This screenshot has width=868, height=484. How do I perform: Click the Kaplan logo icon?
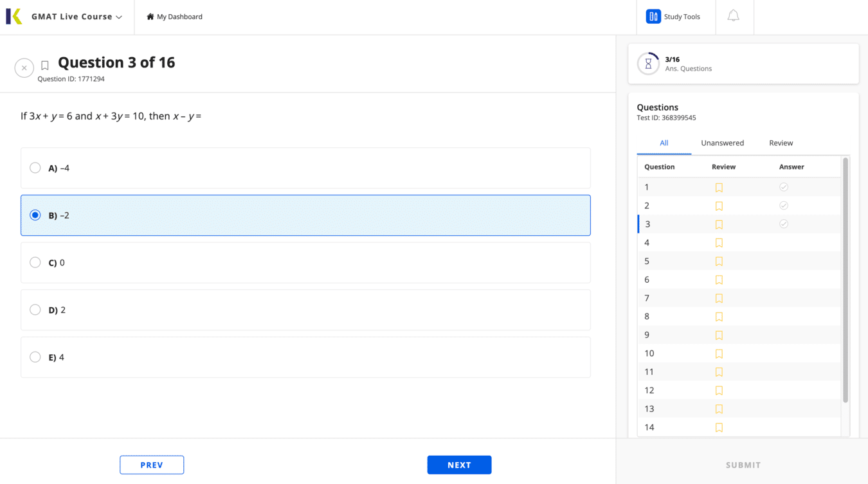tap(14, 17)
